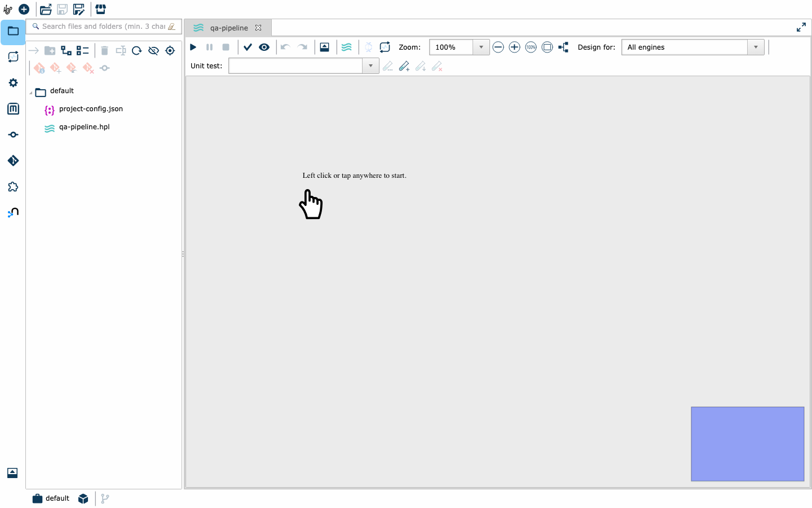Click the zoom out minus icon
Viewport: 812px width, 508px height.
click(x=498, y=47)
